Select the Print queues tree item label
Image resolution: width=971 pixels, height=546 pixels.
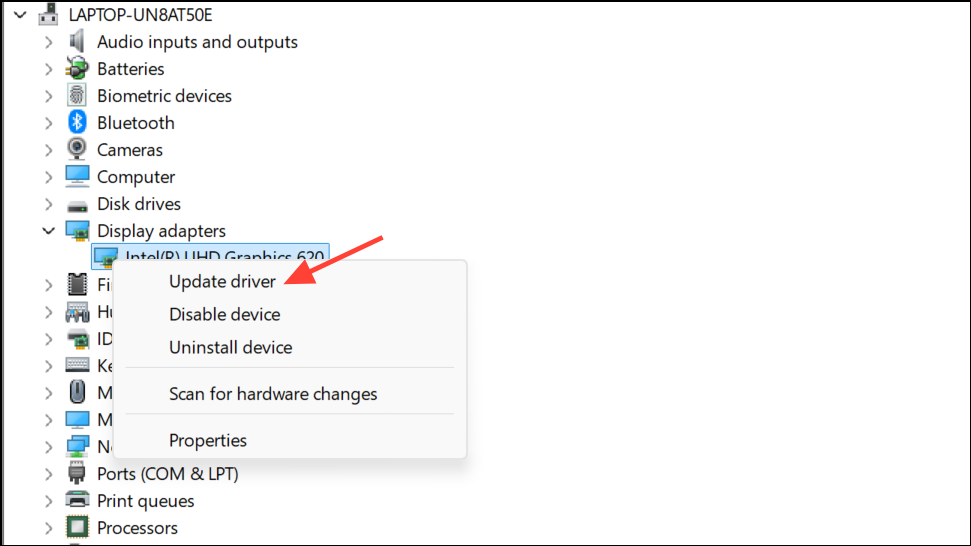click(145, 501)
